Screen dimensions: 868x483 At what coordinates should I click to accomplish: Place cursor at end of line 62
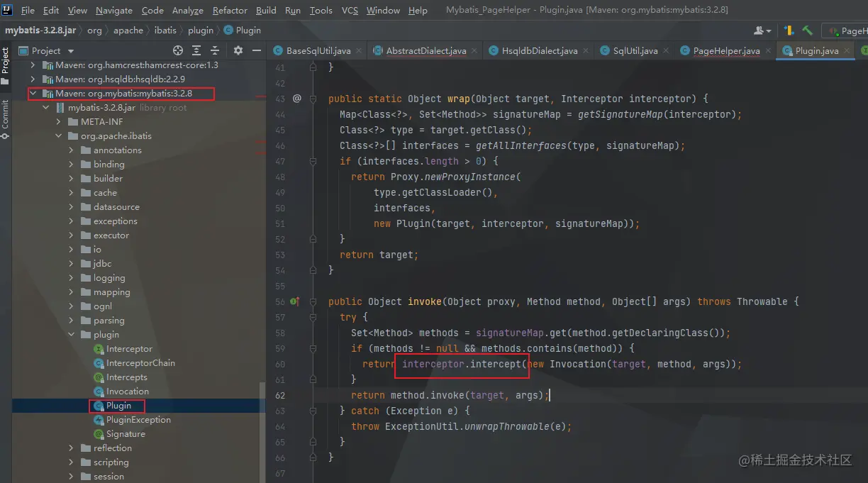[550, 395]
